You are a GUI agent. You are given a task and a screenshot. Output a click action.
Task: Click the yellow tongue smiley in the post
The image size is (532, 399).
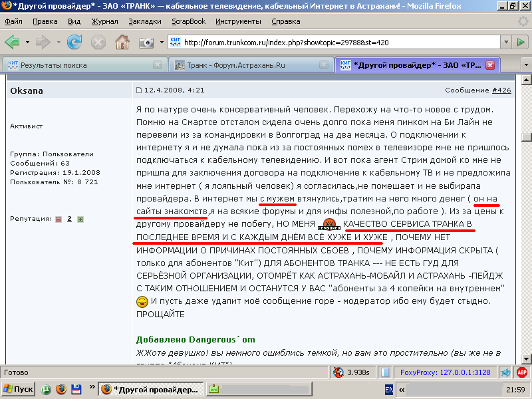click(x=142, y=301)
